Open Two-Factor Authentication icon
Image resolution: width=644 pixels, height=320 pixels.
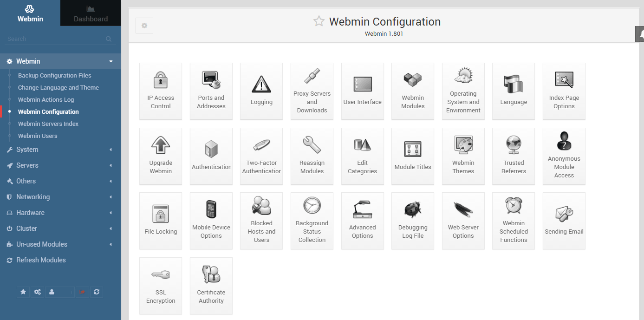pyautogui.click(x=261, y=156)
